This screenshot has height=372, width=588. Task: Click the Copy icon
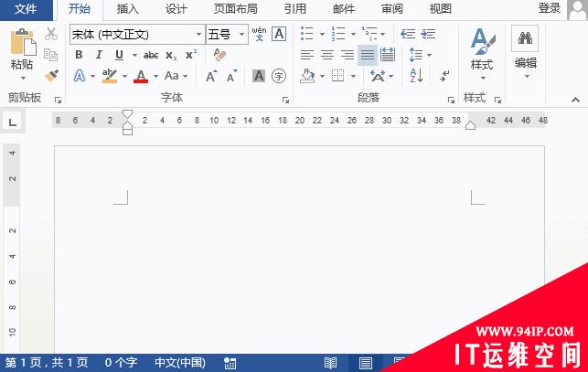50,55
